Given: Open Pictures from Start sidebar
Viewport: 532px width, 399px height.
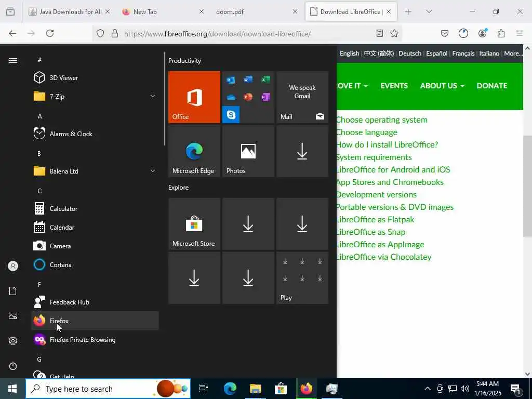Looking at the screenshot, I should point(13,316).
